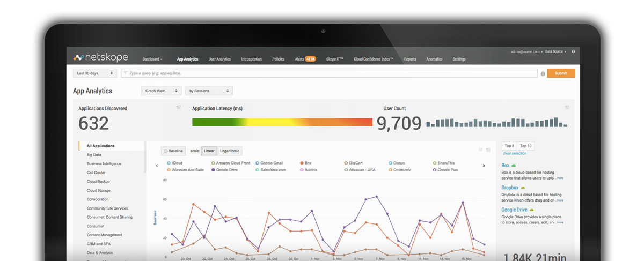Screen dimensions: 644x261
Task: Open the Data Source dropdown
Action: pyautogui.click(x=555, y=51)
